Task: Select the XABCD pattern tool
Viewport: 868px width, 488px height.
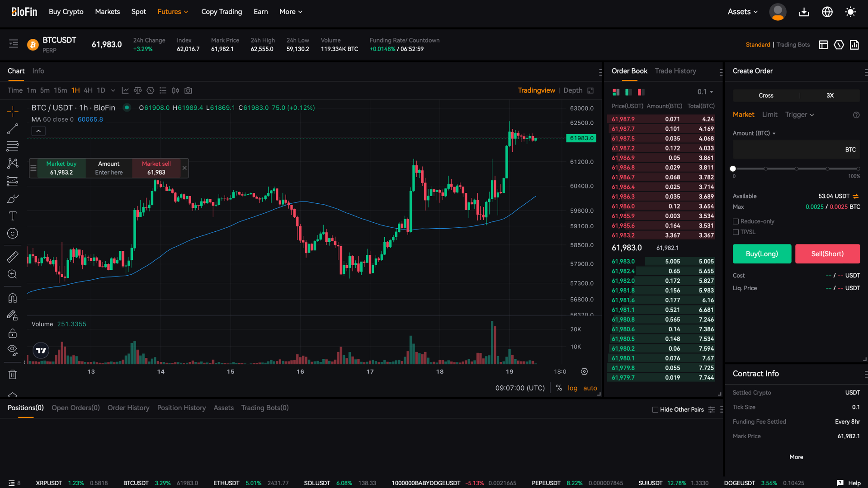Action: point(12,164)
